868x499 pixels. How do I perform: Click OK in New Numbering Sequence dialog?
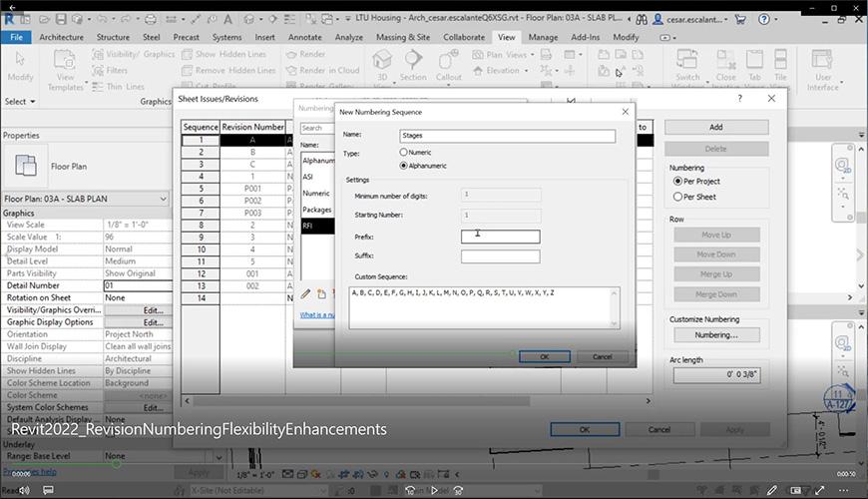click(544, 356)
